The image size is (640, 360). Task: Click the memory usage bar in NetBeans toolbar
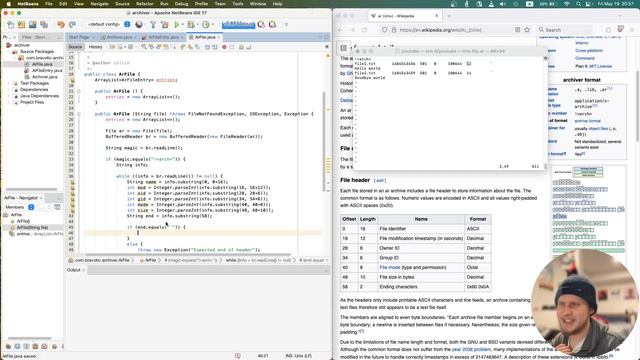[x=238, y=24]
